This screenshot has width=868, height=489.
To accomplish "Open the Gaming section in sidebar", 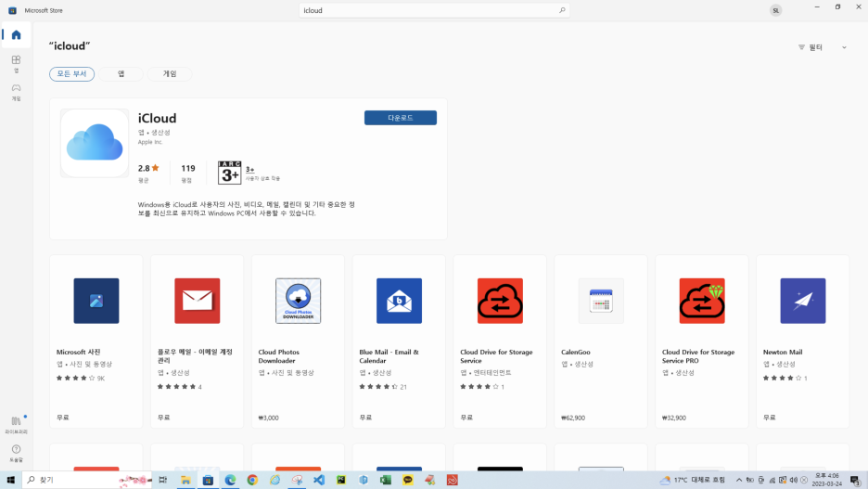I will pos(16,92).
